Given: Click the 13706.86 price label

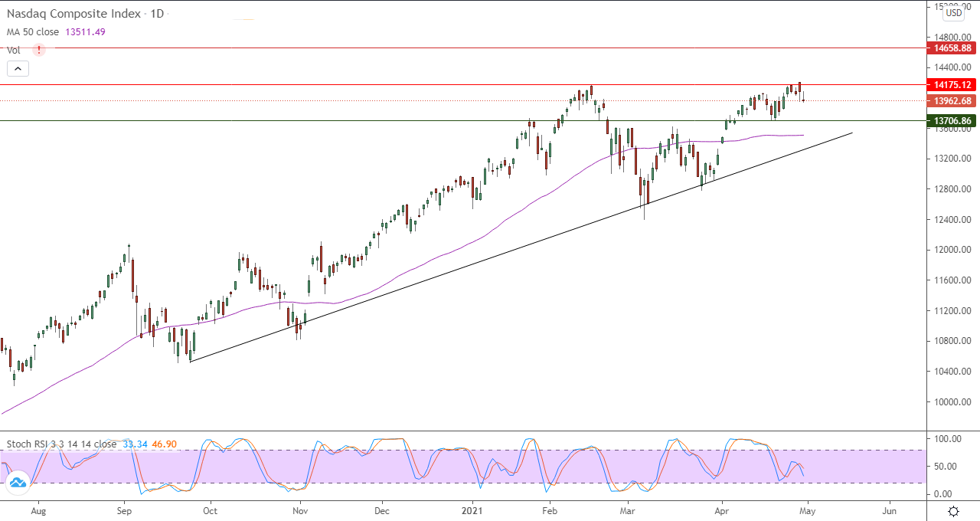Looking at the screenshot, I should (x=952, y=120).
